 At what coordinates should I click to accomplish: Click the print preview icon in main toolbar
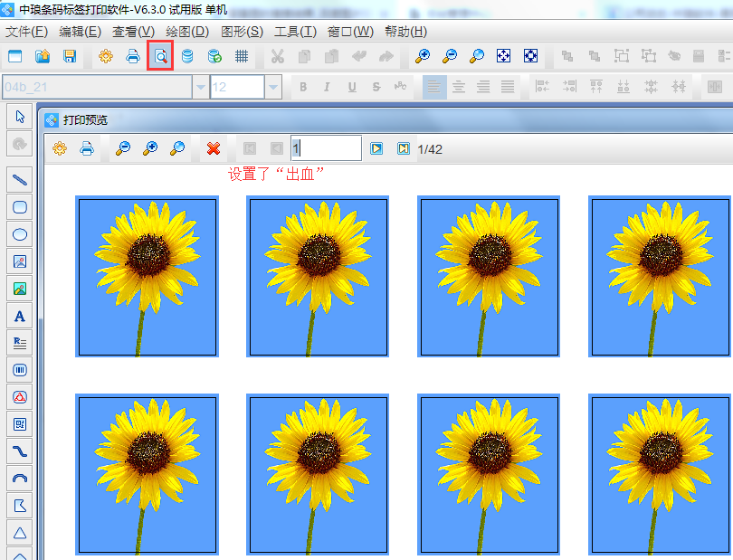[x=160, y=56]
